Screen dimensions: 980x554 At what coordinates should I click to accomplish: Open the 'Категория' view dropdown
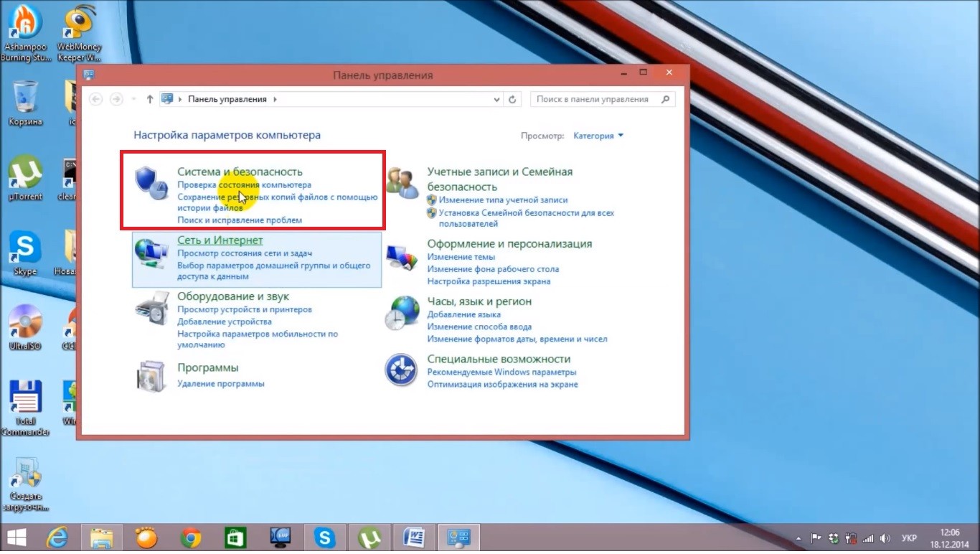[598, 136]
